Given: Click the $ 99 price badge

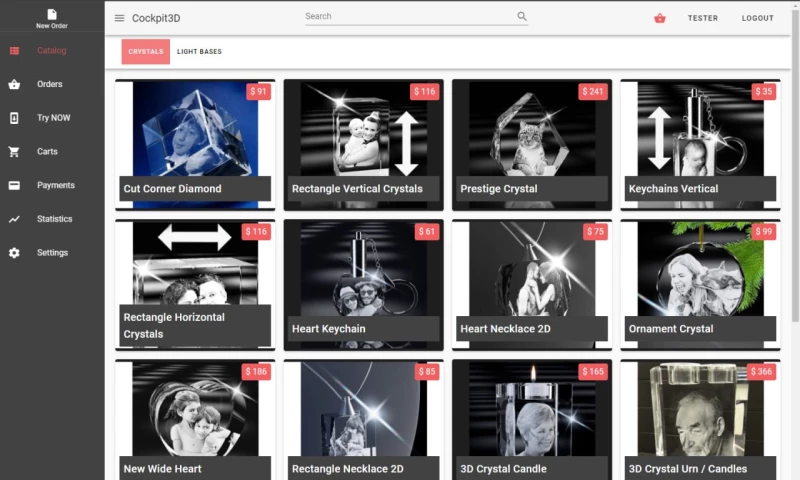Looking at the screenshot, I should tap(764, 232).
